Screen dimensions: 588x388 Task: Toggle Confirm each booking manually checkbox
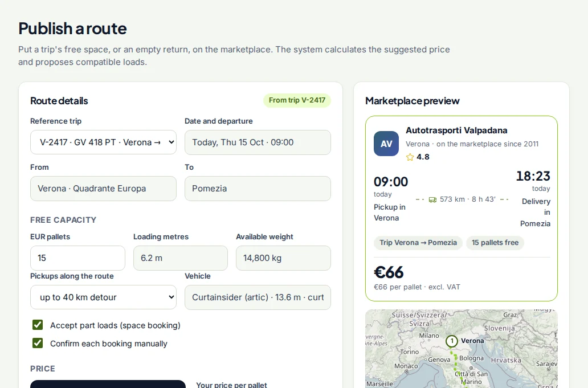click(38, 343)
